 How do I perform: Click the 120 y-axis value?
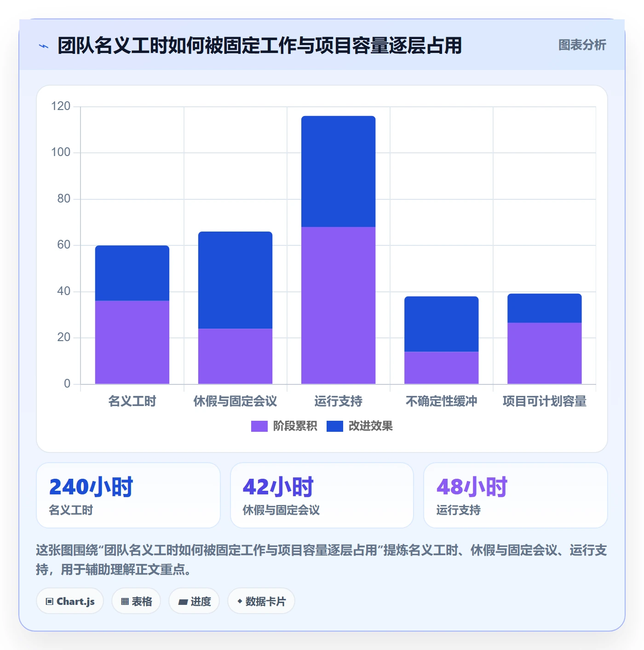click(x=61, y=106)
